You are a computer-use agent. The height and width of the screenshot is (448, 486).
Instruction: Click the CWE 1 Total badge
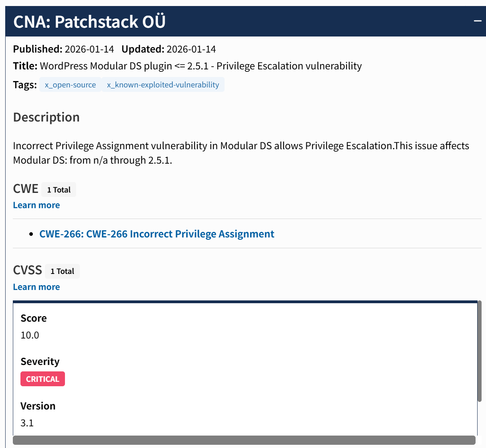(59, 190)
